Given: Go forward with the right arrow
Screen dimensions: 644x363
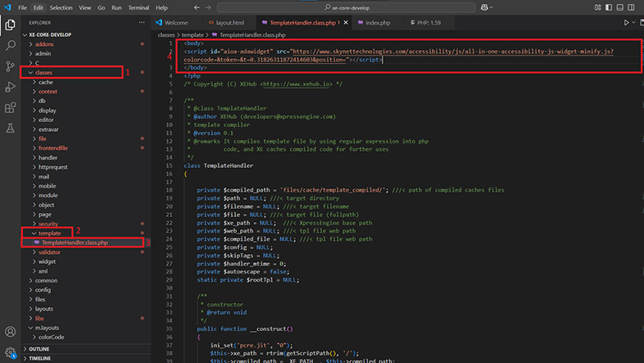Looking at the screenshot, I should (208, 7).
